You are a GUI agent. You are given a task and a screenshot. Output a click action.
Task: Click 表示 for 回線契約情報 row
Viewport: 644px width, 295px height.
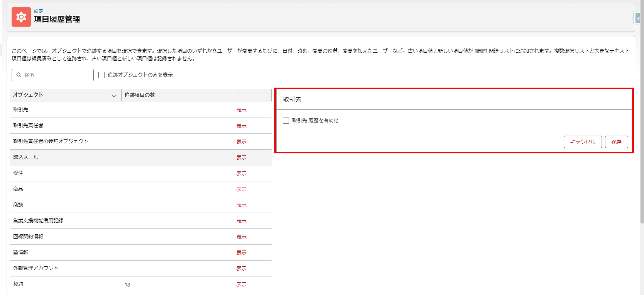tap(241, 237)
